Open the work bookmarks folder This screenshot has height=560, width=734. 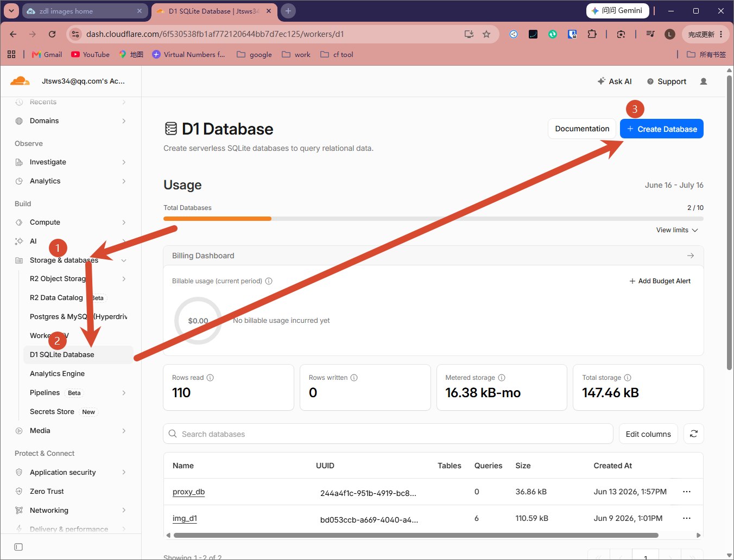click(x=296, y=54)
